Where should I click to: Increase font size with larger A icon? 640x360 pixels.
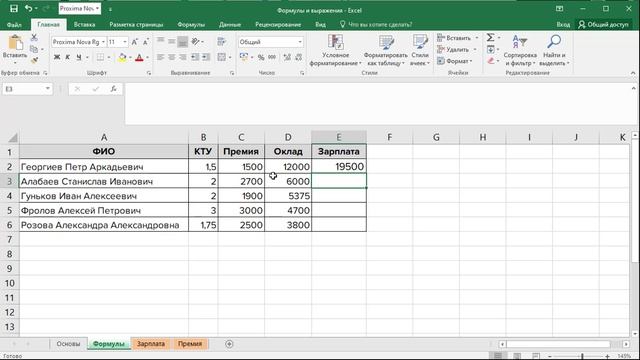pyautogui.click(x=135, y=42)
